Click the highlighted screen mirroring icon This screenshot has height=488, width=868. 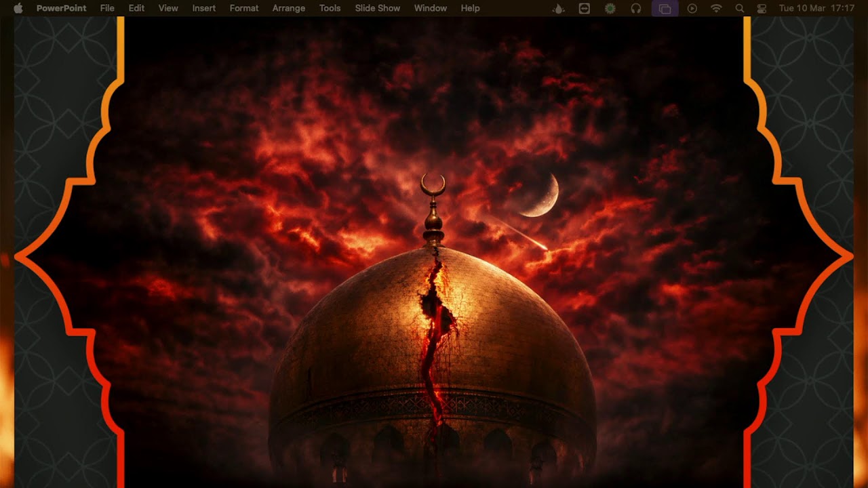665,8
